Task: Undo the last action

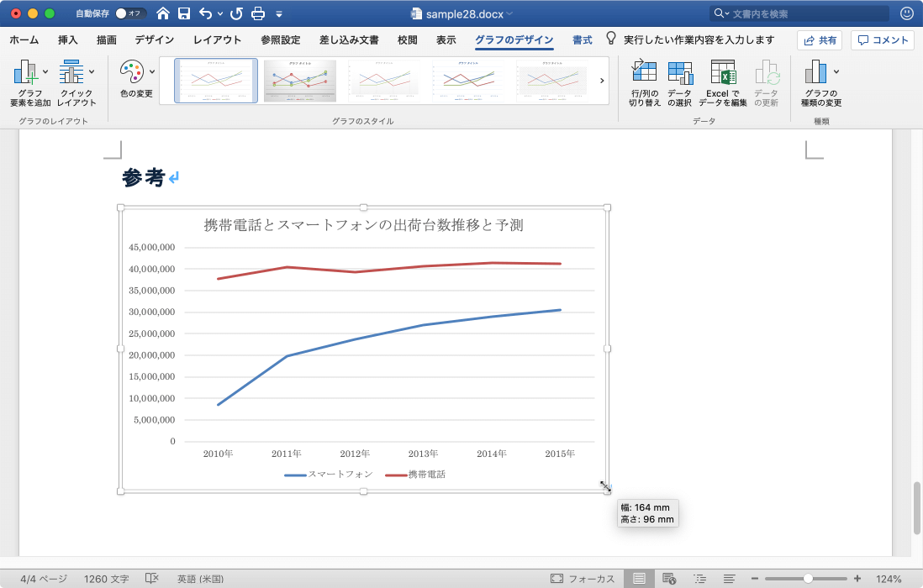Action: coord(205,13)
